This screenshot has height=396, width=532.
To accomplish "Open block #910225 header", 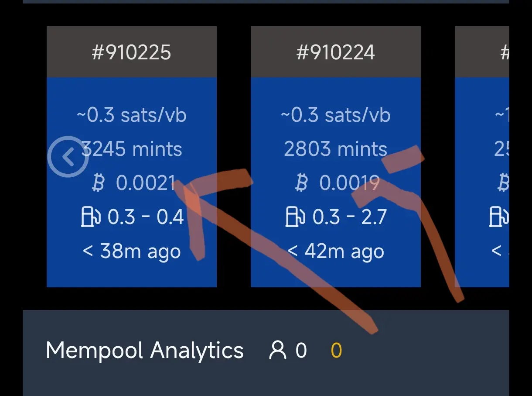I will click(132, 52).
